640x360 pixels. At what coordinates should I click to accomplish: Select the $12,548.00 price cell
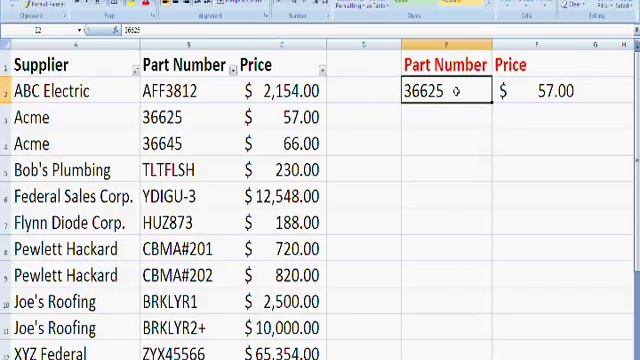coord(282,196)
